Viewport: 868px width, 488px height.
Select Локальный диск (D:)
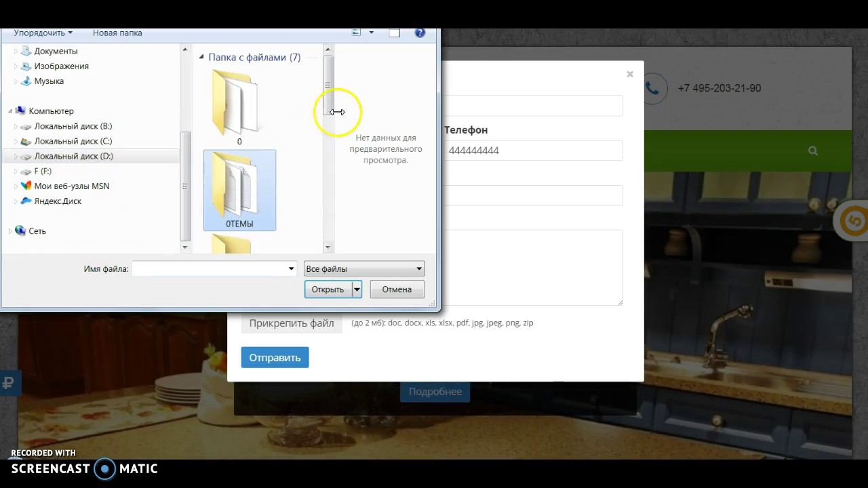coord(74,156)
